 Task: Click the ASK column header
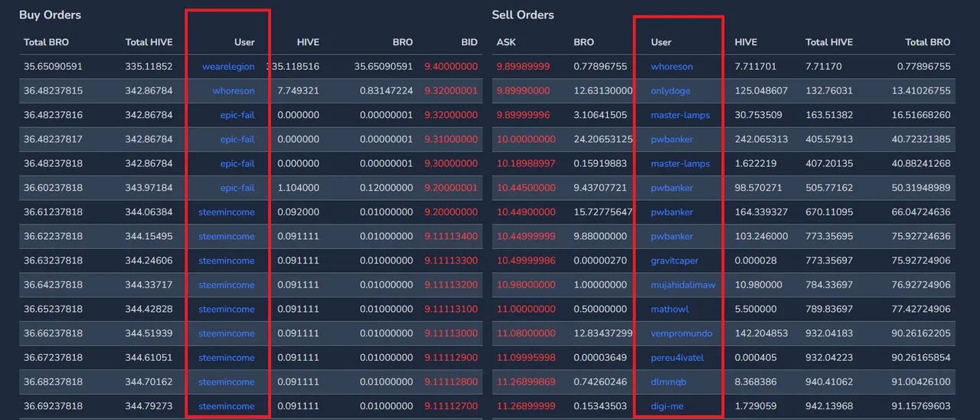tap(506, 42)
